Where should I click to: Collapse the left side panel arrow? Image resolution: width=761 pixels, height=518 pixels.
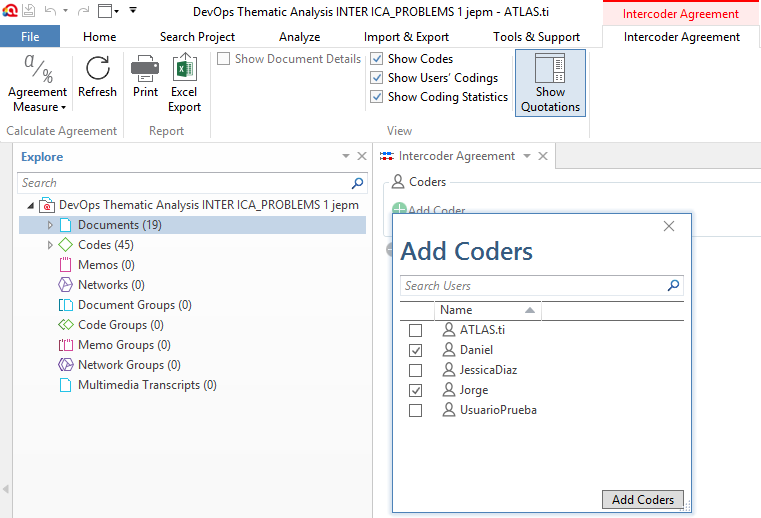tap(6, 489)
